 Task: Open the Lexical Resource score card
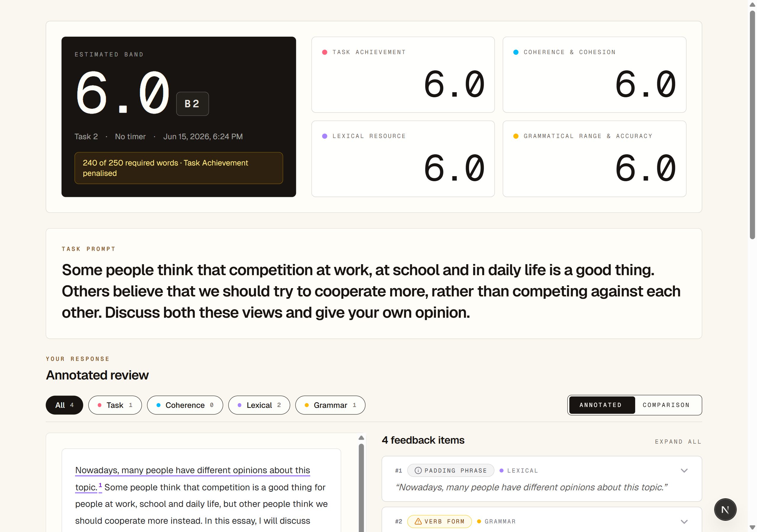403,158
